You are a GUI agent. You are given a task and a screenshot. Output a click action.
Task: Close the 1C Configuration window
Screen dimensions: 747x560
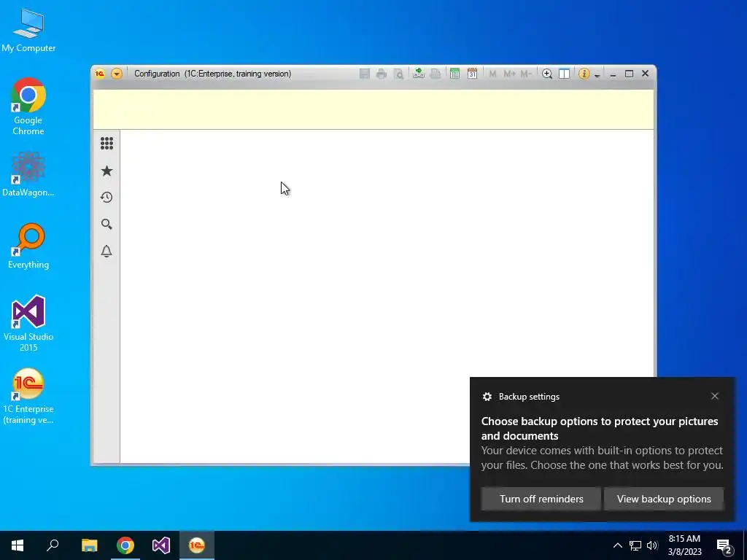(645, 74)
